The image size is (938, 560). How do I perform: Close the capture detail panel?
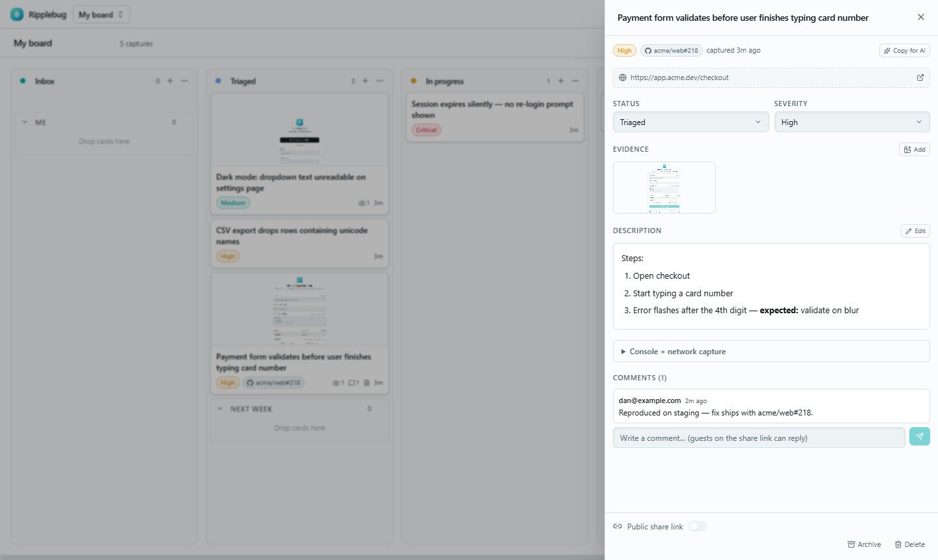tap(920, 18)
